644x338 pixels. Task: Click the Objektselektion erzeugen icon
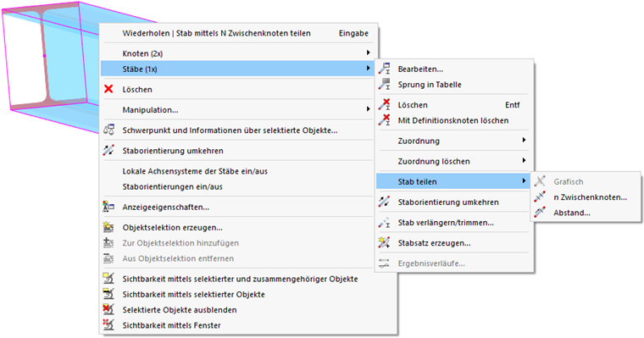click(108, 227)
